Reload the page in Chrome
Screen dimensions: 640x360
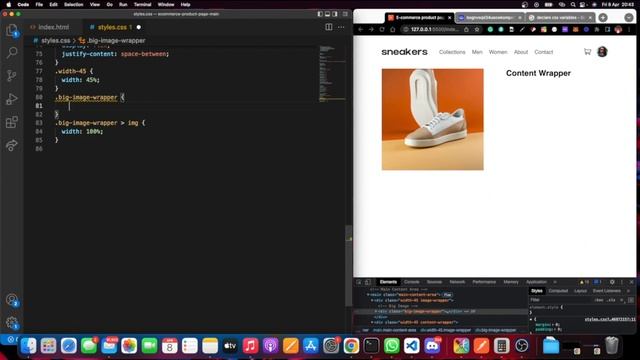[382, 29]
